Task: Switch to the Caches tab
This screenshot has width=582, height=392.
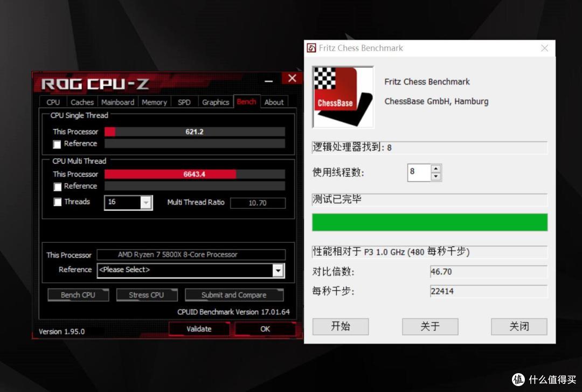Action: pos(82,102)
